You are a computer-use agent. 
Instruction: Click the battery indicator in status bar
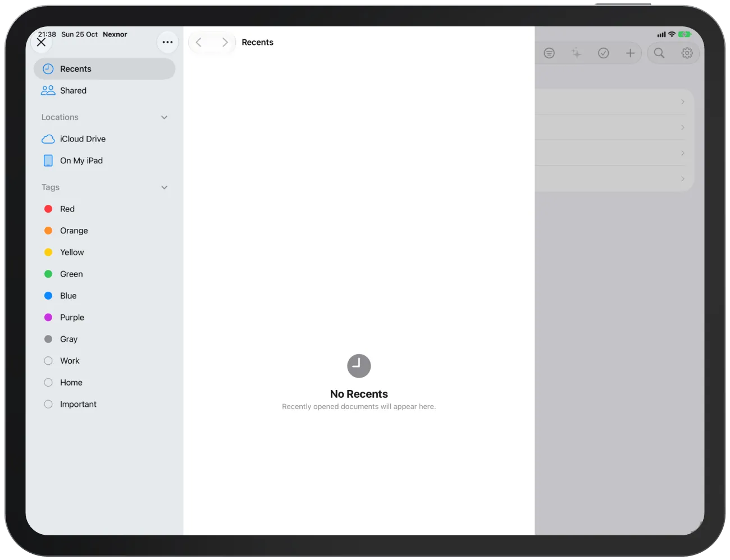[684, 34]
